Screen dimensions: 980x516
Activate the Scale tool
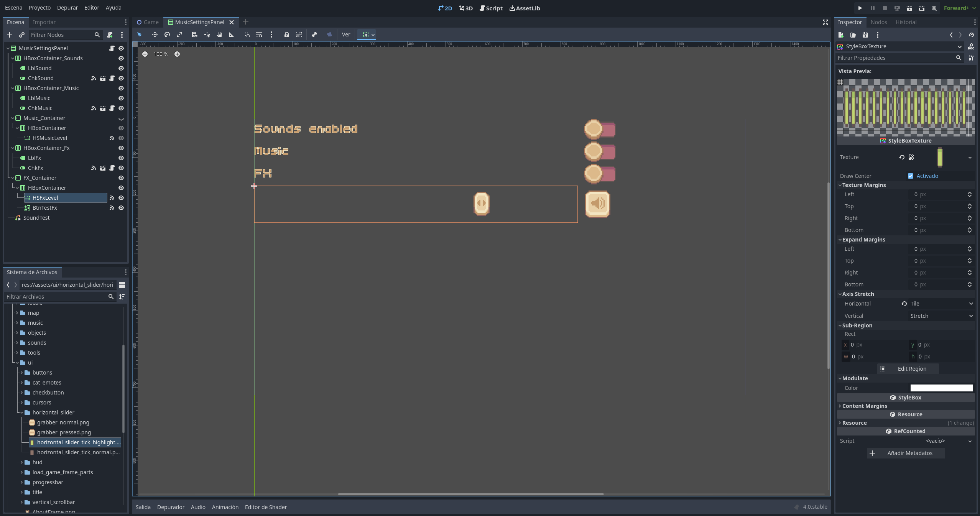click(179, 35)
